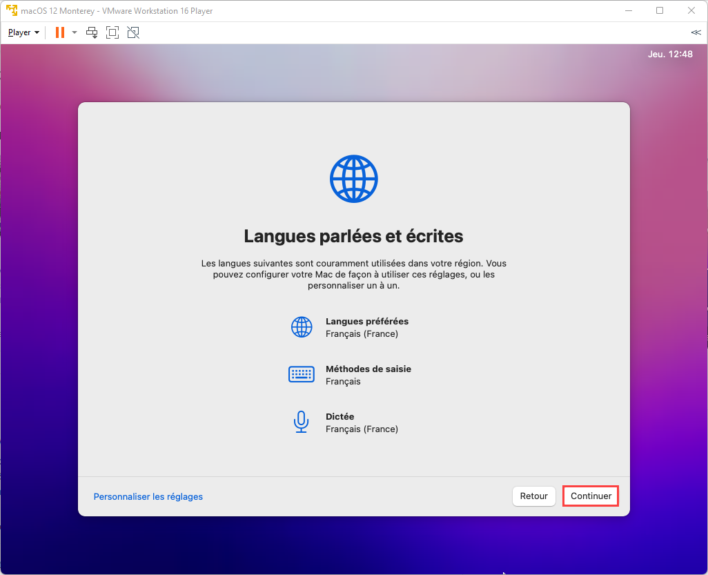Open the Personnaliser les réglages link

point(148,496)
